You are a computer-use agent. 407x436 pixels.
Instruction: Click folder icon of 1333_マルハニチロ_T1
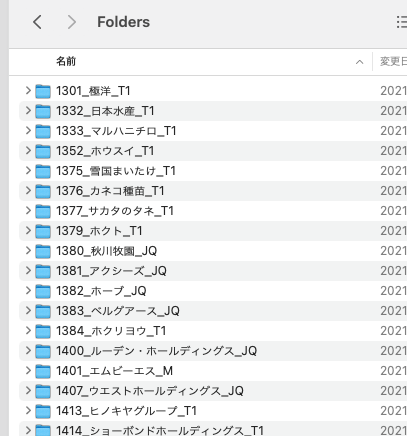[43, 131]
